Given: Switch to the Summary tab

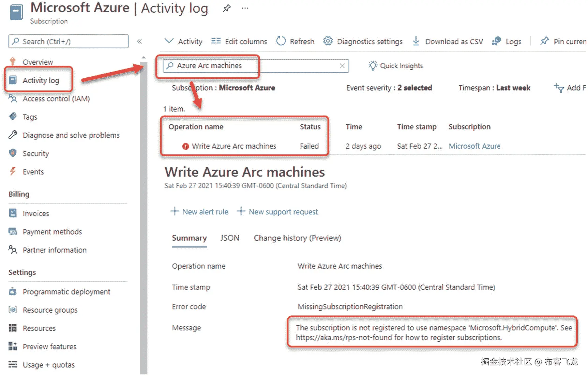Looking at the screenshot, I should point(189,238).
